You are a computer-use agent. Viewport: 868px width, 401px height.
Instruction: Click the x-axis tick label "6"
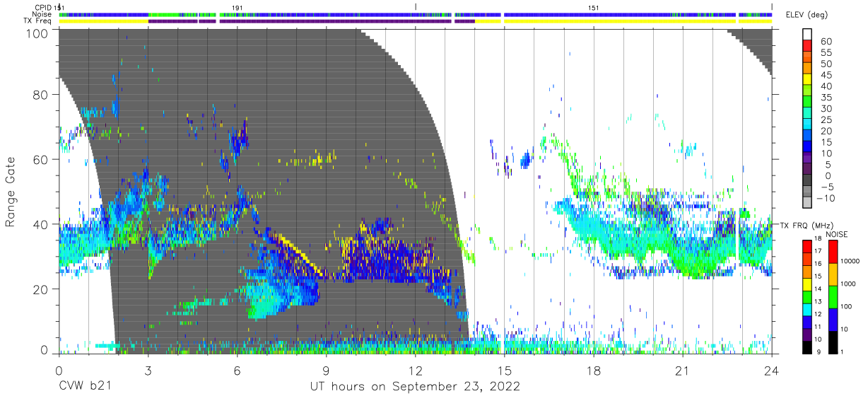click(237, 371)
